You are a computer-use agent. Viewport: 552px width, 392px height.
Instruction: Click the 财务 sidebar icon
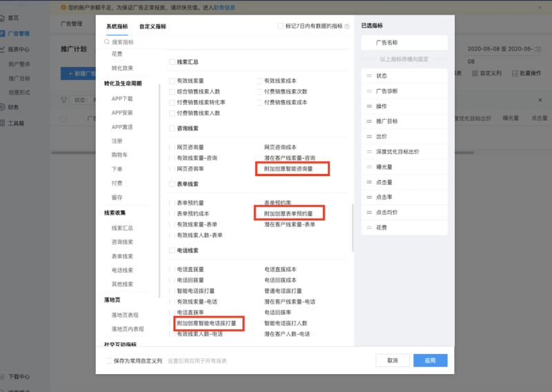tap(2, 107)
